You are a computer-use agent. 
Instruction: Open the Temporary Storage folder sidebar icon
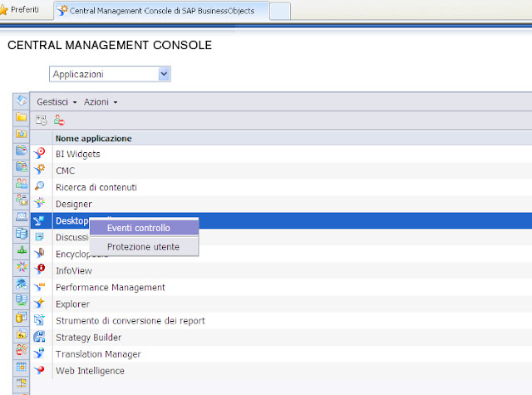(x=22, y=334)
